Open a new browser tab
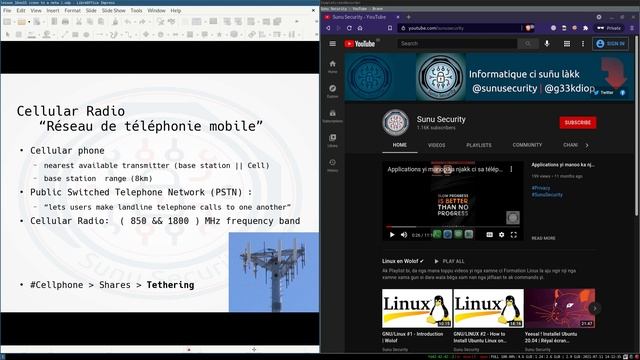The height and width of the screenshot is (360, 640). point(408,17)
